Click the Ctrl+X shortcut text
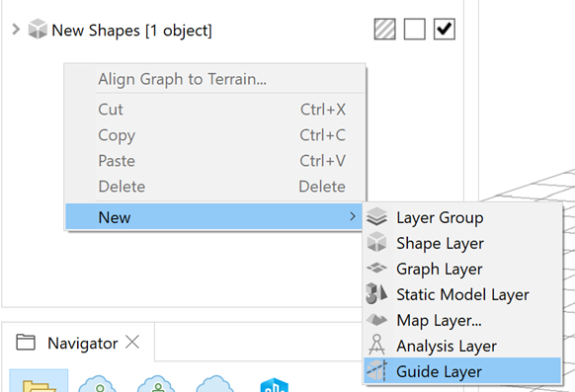575x392 pixels. pyautogui.click(x=323, y=110)
